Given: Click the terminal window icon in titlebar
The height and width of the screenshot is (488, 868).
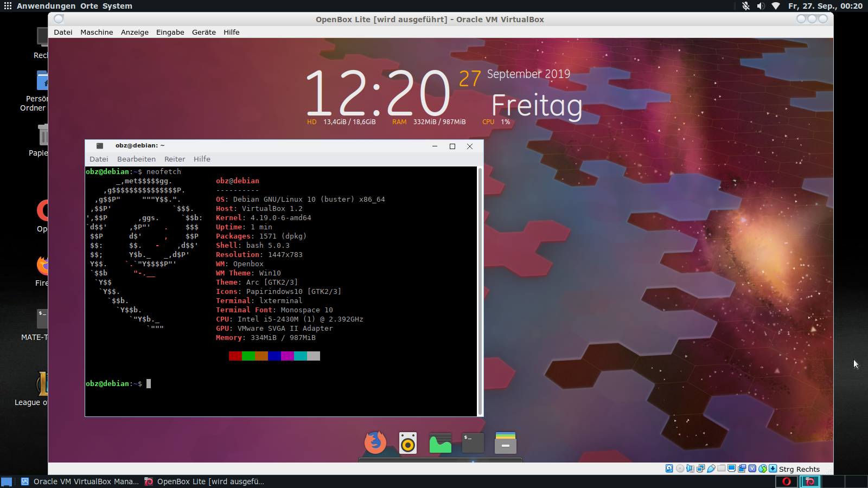Looking at the screenshot, I should tap(100, 146).
